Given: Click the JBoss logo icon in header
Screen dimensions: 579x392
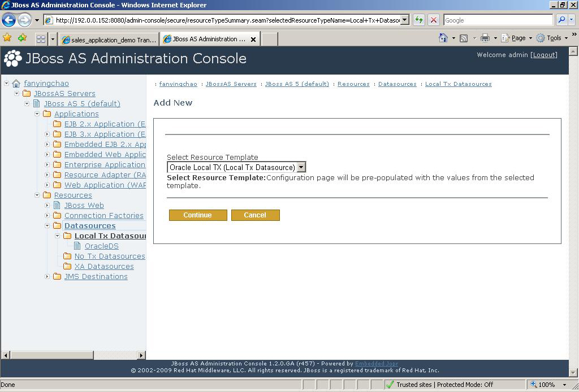Looking at the screenshot, I should pos(13,58).
